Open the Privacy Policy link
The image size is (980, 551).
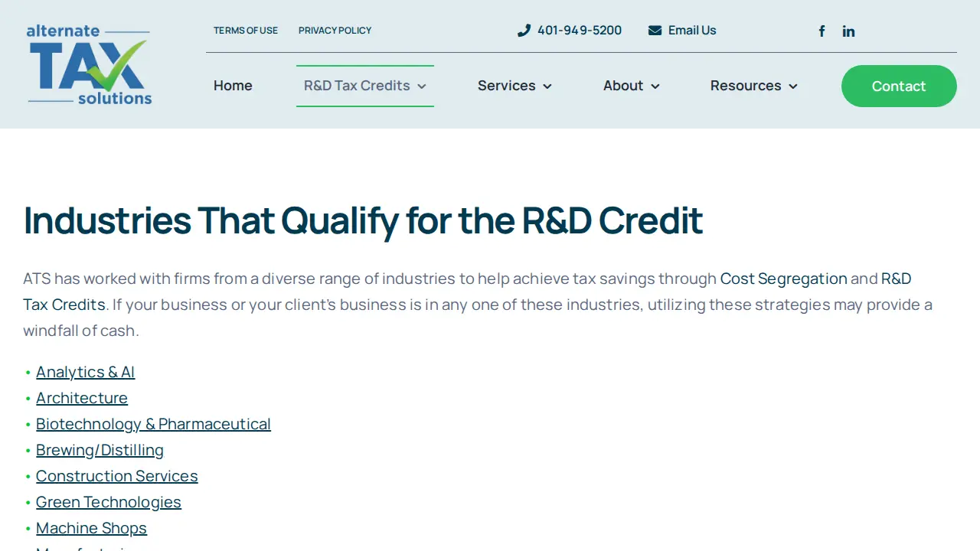point(335,31)
